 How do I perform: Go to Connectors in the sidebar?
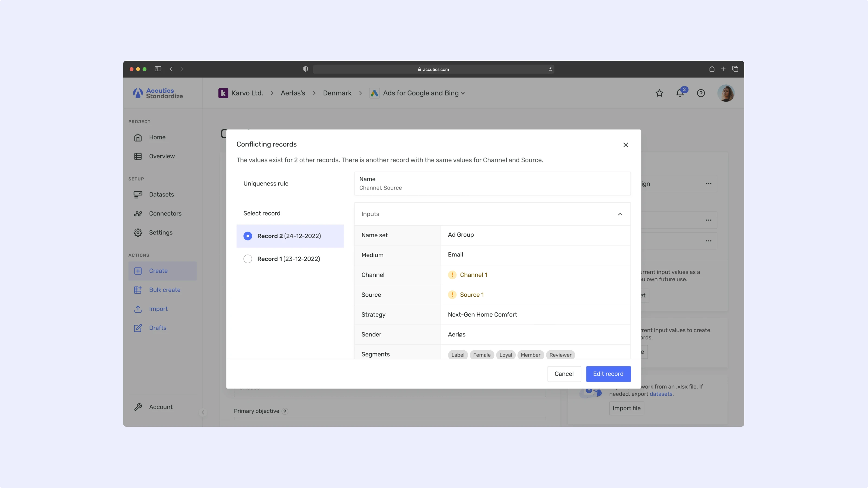[x=165, y=214]
